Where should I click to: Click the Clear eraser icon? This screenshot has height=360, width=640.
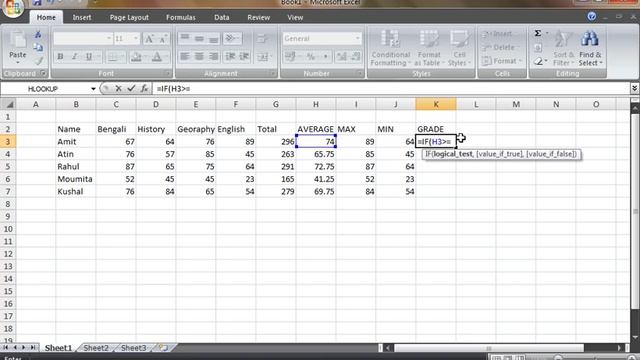tap(538, 61)
